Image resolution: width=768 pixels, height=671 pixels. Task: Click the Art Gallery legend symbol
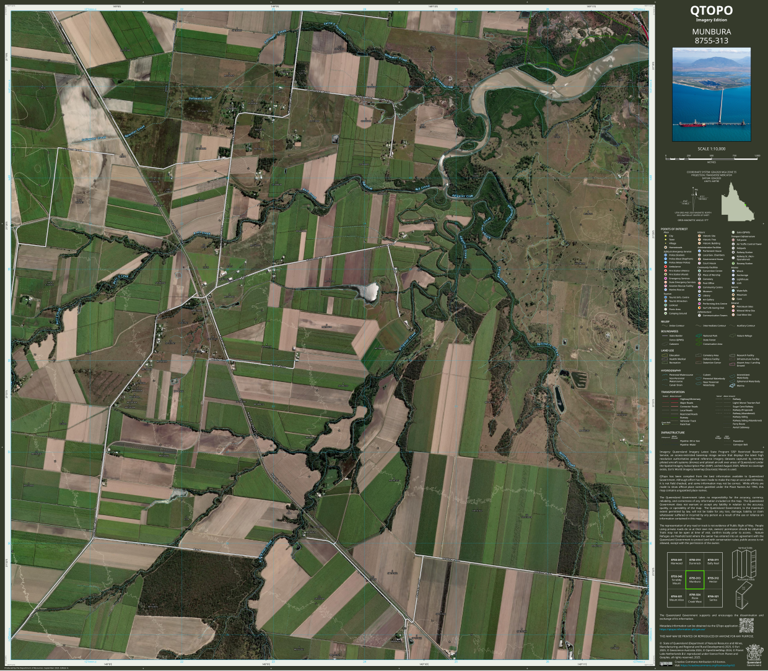699,300
